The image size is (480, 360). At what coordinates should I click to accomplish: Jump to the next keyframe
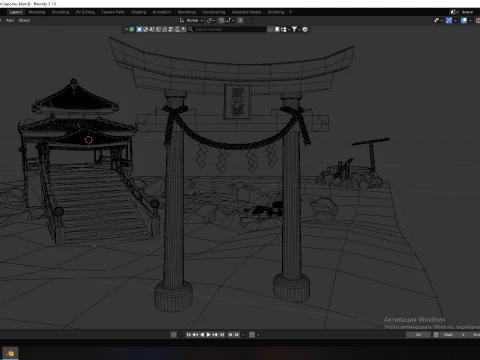click(215, 334)
